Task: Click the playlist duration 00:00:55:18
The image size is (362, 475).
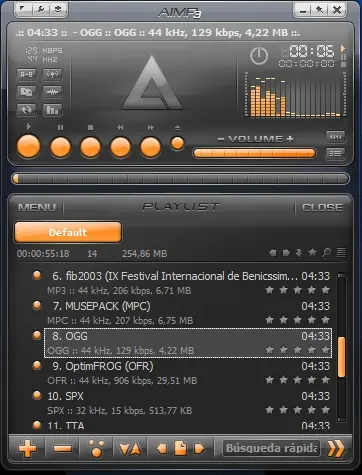Action: [x=43, y=254]
